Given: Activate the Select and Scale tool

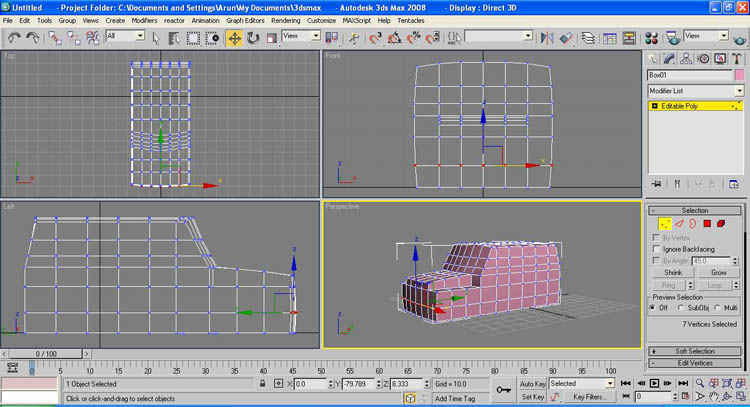Looking at the screenshot, I should pyautogui.click(x=272, y=38).
